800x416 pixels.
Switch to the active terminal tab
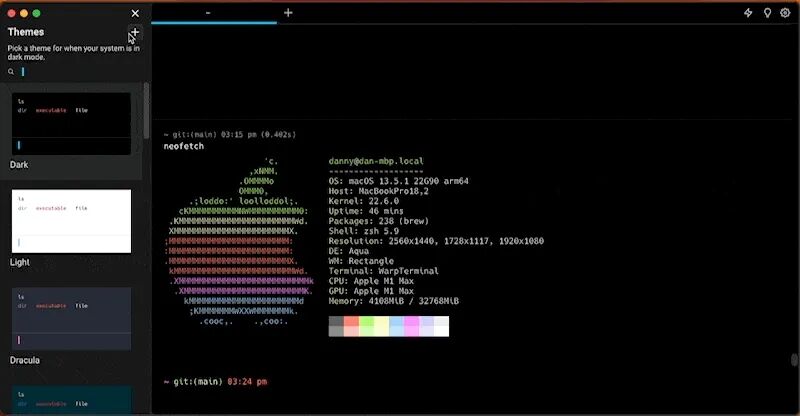[214, 13]
